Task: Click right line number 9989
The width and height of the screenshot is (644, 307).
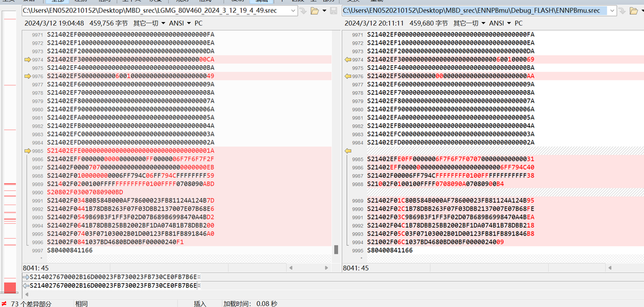Action: pyautogui.click(x=358, y=201)
